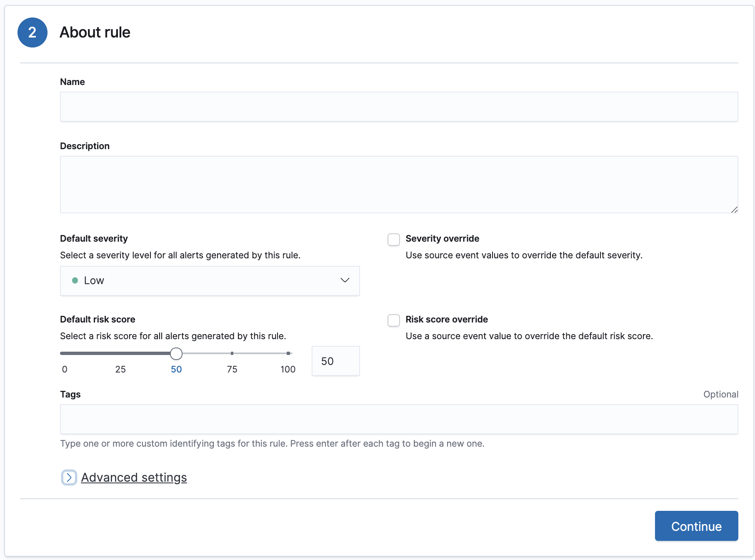Click the 0 label under risk slider
The image size is (755, 560).
pos(65,369)
